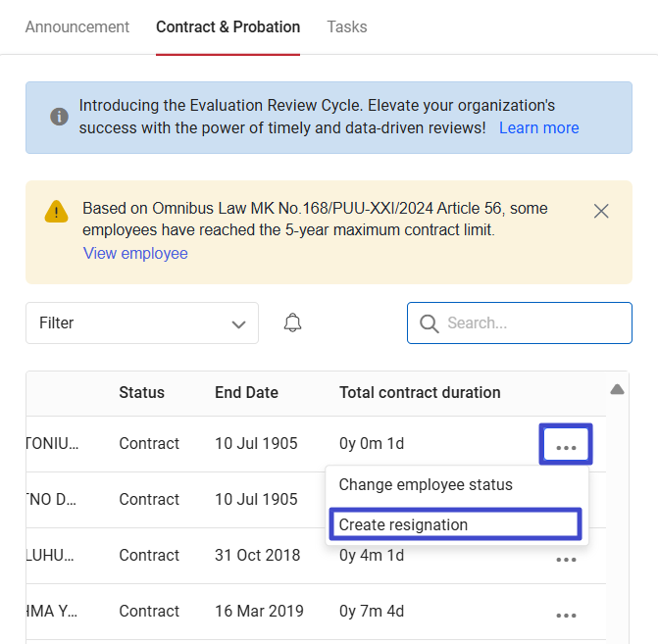The width and height of the screenshot is (658, 644).
Task: Click the magnifier search icon
Action: [x=428, y=322]
